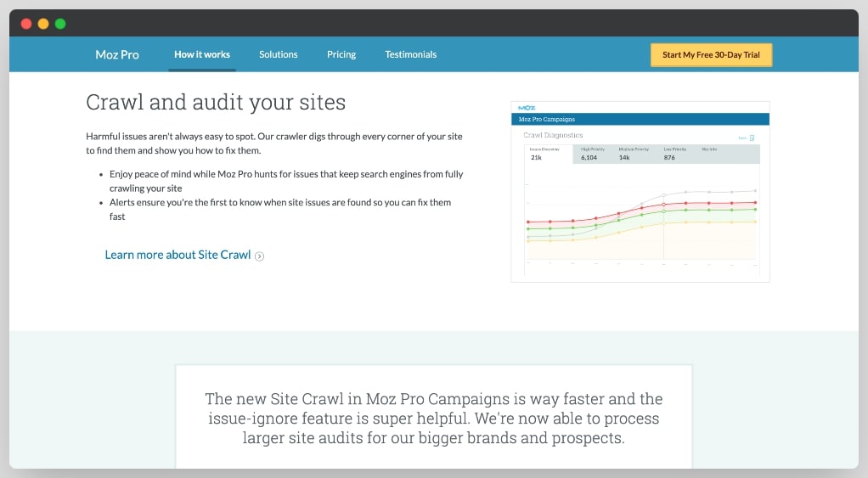This screenshot has width=868, height=478.
Task: Click the green maximize window button
Action: pos(60,24)
